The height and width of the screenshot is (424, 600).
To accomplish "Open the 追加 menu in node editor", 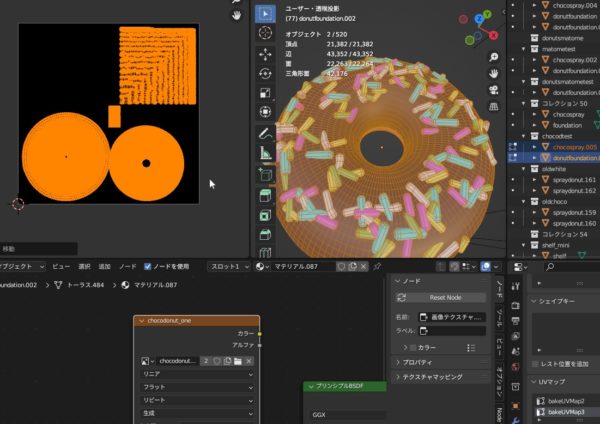I will pos(105,267).
